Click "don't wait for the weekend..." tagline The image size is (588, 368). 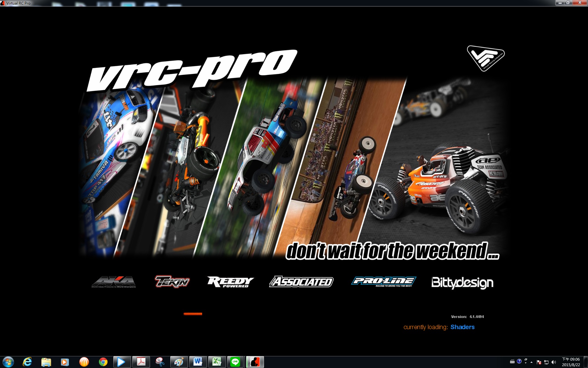393,251
